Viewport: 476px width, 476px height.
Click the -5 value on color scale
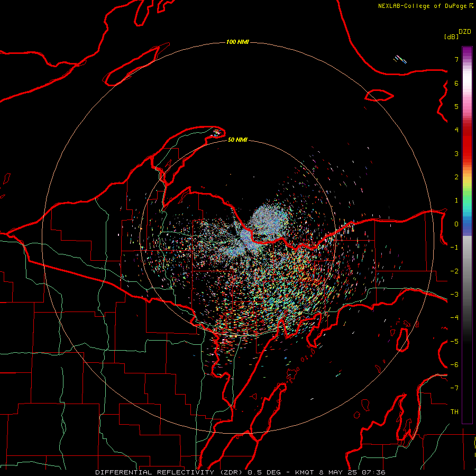[x=454, y=342]
